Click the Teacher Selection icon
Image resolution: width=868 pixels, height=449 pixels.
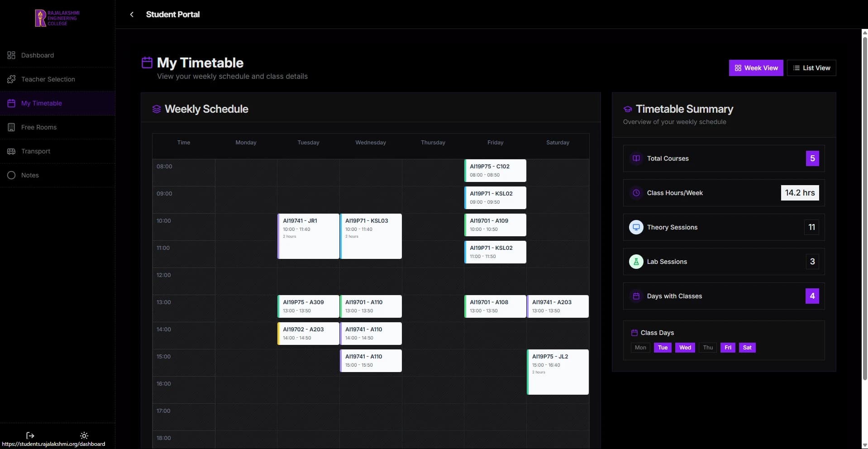click(11, 79)
